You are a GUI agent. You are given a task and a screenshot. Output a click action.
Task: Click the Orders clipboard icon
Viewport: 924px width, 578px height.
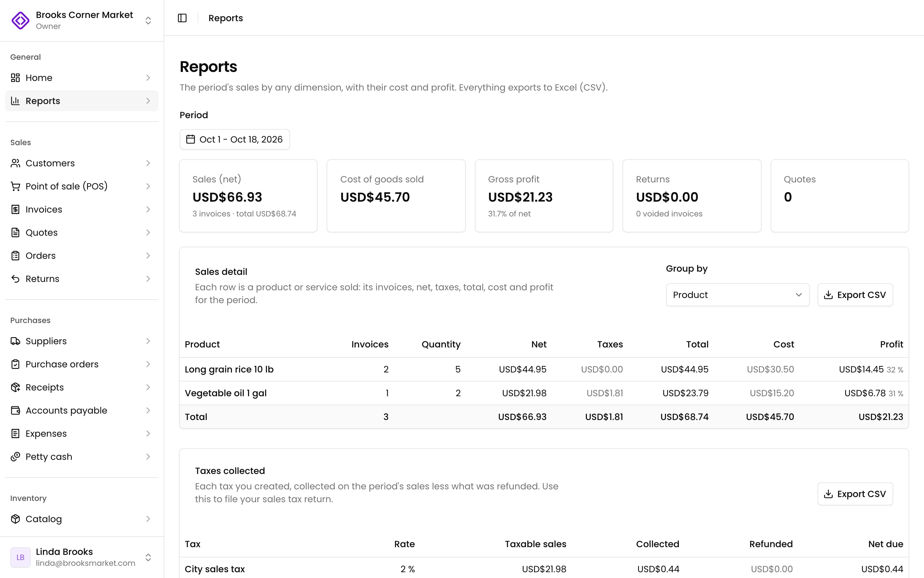(15, 256)
